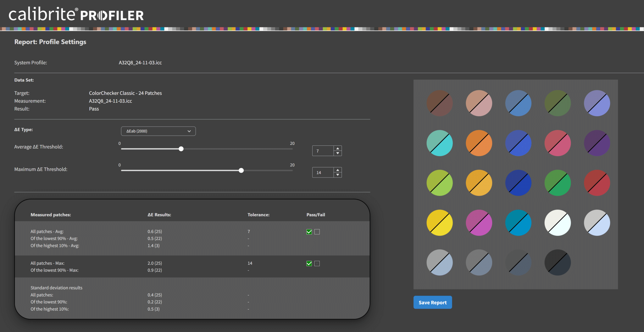
Task: Select the cyan turquoise color patch
Action: point(440,143)
